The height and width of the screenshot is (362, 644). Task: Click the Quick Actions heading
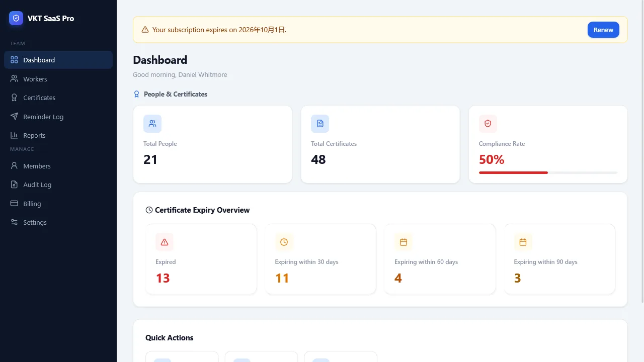tap(170, 338)
